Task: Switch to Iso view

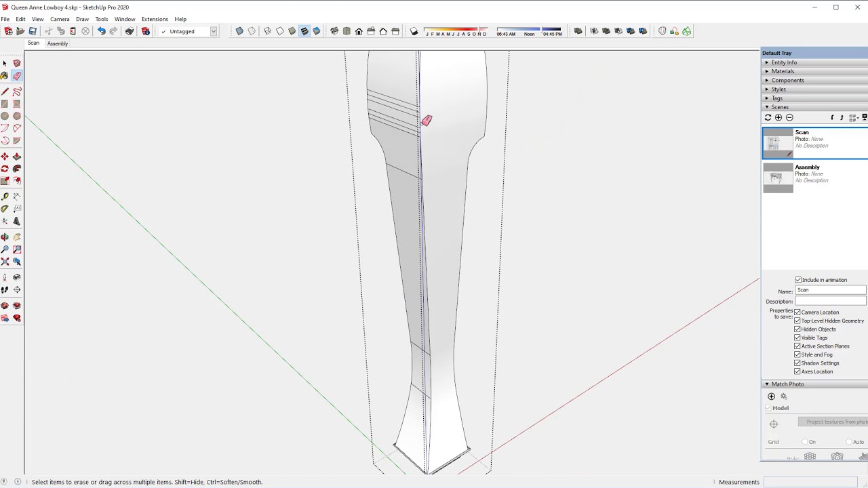Action: (x=334, y=31)
